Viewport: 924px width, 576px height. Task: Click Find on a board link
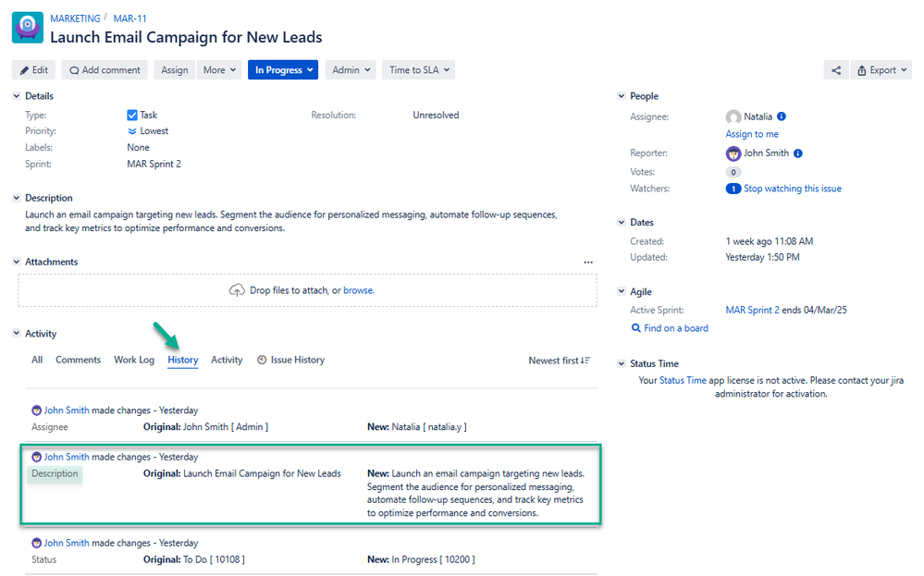point(676,328)
